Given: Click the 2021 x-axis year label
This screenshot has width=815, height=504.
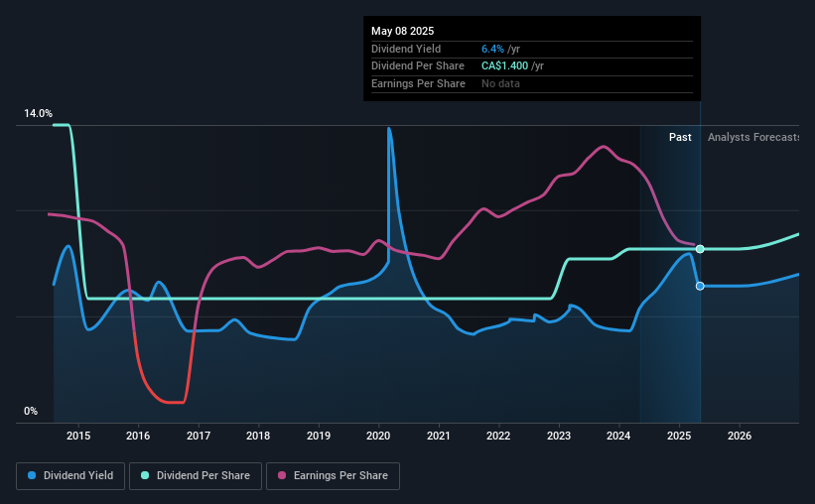Looking at the screenshot, I should click(439, 436).
